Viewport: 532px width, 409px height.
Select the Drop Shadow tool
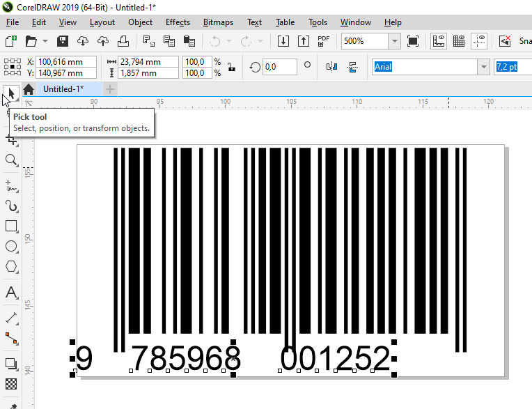click(x=11, y=364)
